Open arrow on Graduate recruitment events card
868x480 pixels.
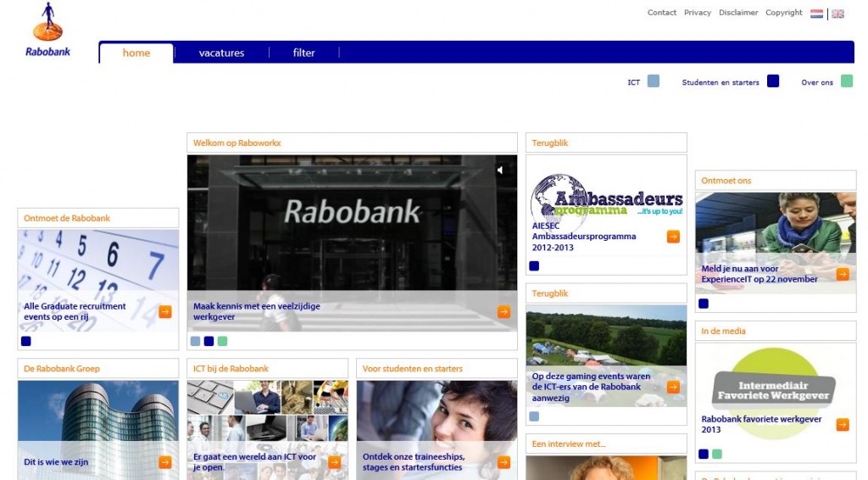click(x=165, y=312)
